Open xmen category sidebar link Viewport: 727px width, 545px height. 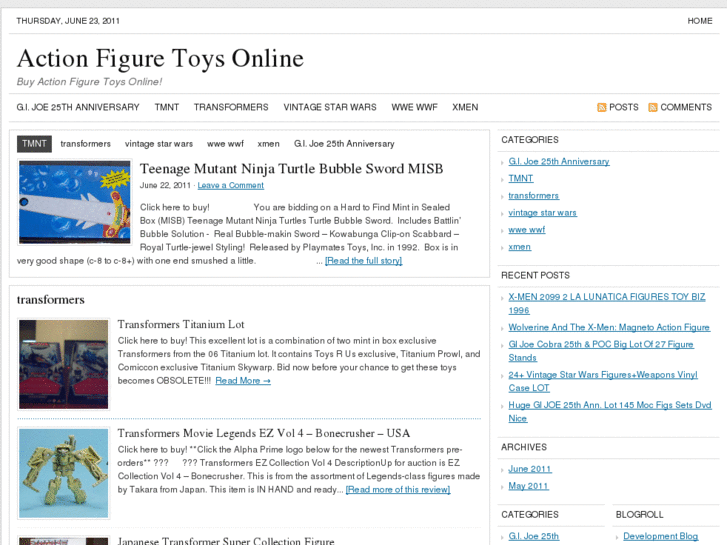coord(520,247)
